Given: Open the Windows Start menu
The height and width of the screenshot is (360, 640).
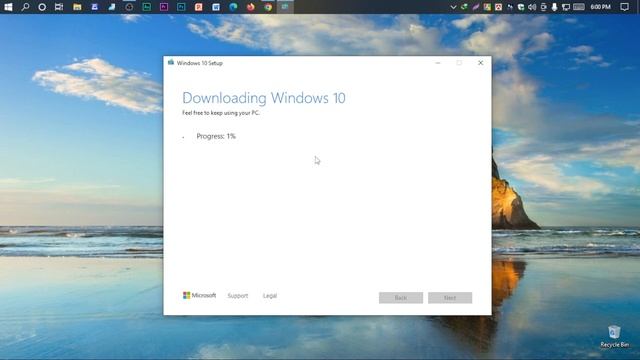Looking at the screenshot, I should point(8,7).
